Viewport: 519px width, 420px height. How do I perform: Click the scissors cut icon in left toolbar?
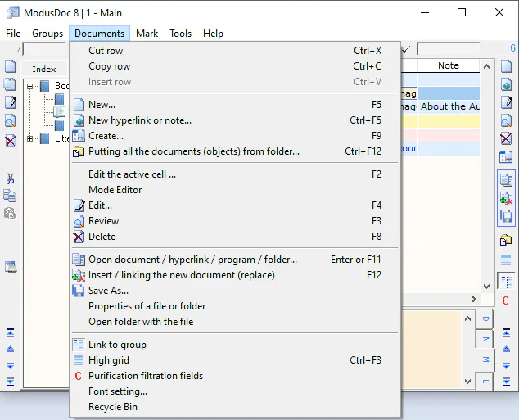11,178
